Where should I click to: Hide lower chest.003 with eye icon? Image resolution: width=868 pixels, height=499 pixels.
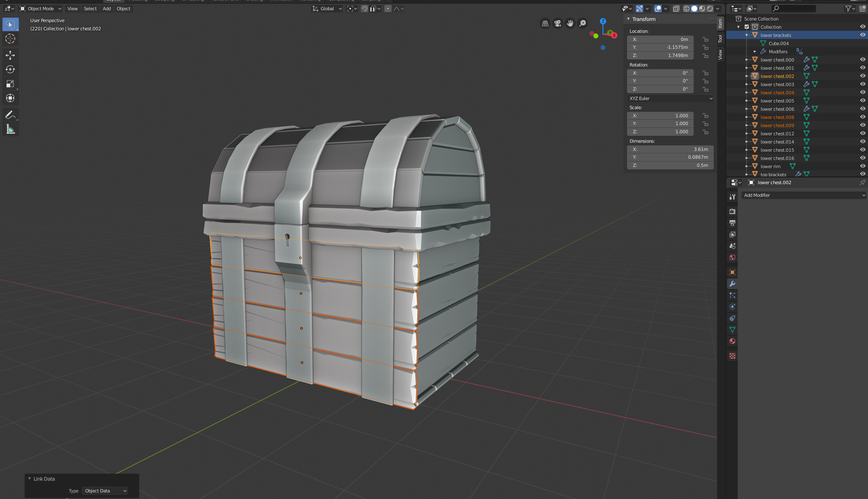(x=862, y=84)
